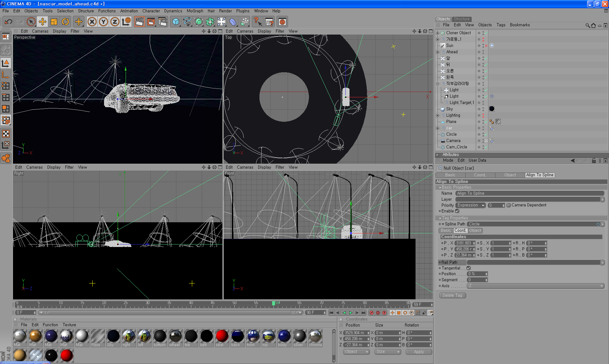Toggle visibility dots for Plane object
609x364 pixels.
[483, 122]
